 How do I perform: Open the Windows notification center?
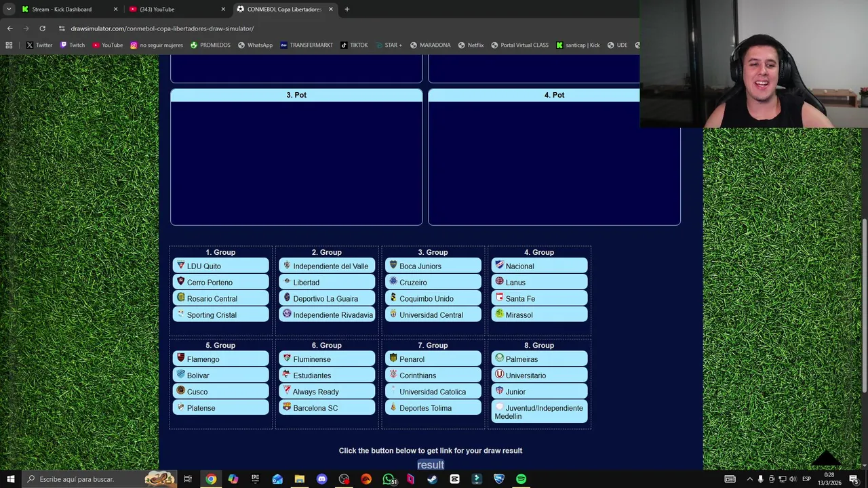[x=854, y=479]
